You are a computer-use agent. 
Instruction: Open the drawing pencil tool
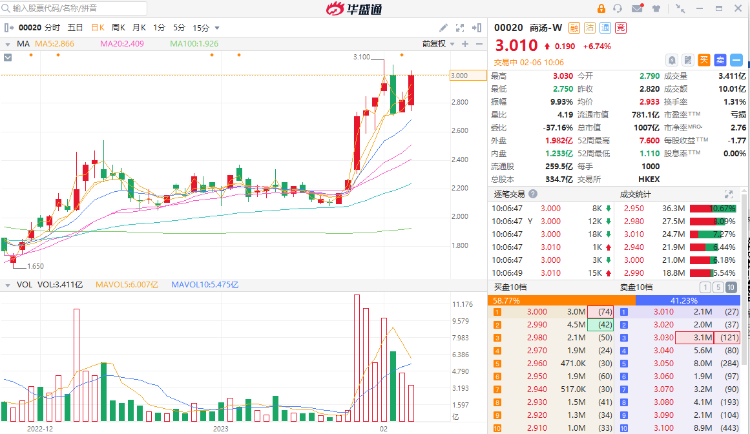pyautogui.click(x=443, y=28)
